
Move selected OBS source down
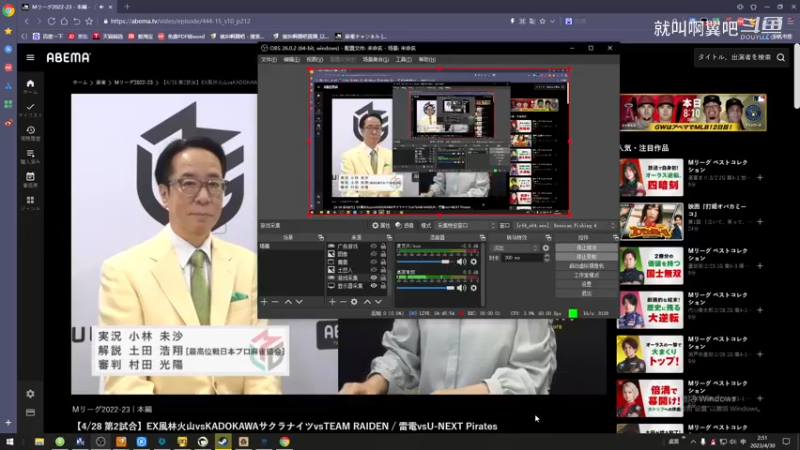point(378,302)
